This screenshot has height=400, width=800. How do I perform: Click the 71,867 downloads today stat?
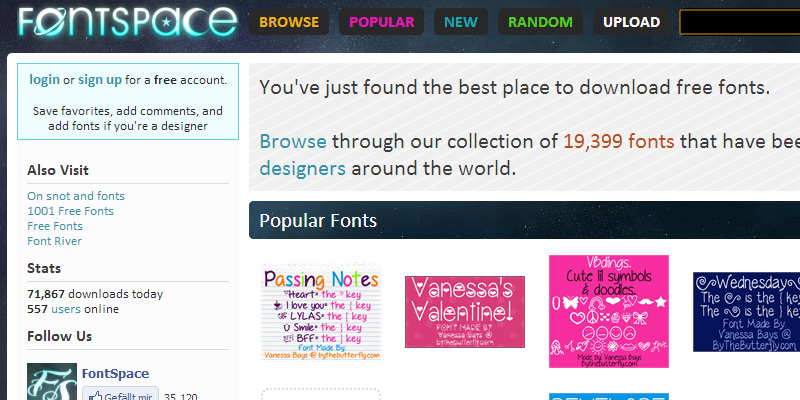coord(95,294)
